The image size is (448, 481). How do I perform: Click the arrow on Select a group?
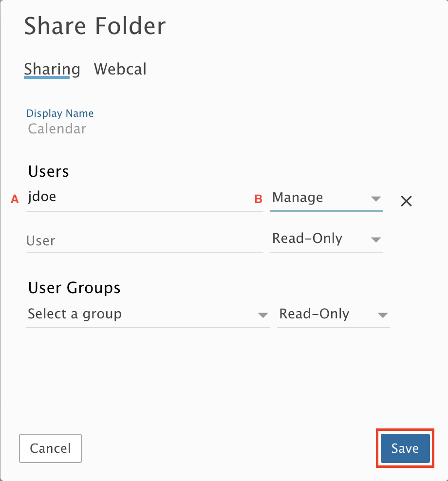click(263, 315)
